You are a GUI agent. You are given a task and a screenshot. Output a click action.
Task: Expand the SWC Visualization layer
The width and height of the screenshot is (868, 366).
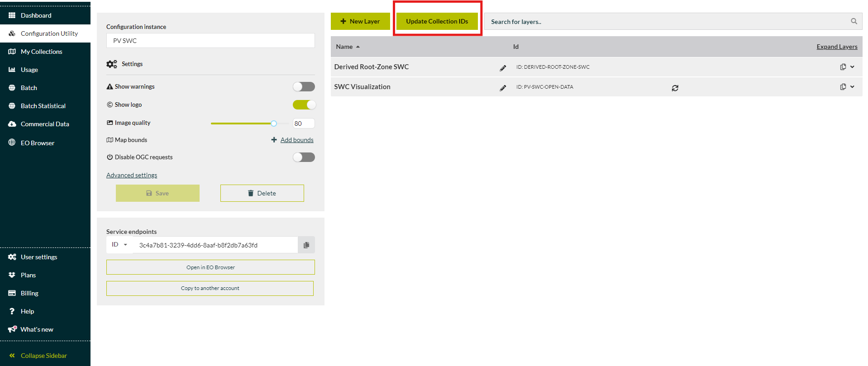click(x=853, y=87)
